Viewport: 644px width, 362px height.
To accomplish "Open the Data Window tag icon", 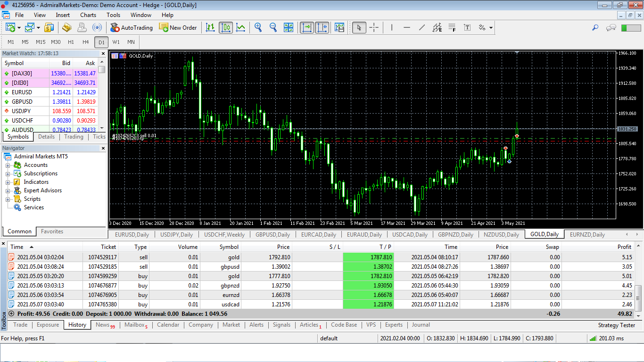I will pos(67,27).
